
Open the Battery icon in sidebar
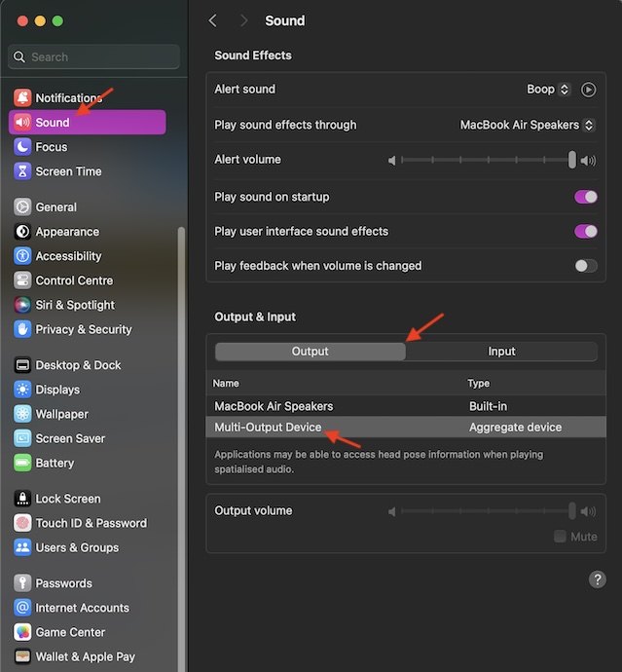[x=22, y=464]
